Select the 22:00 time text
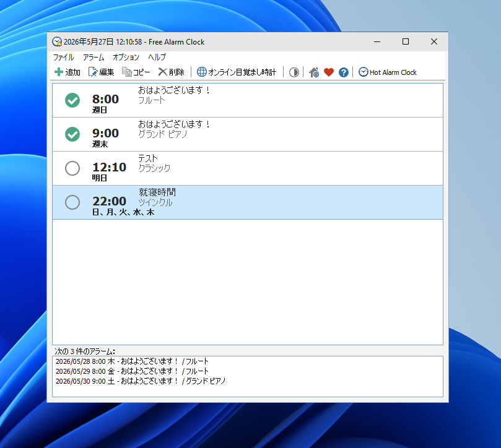This screenshot has height=448, width=501. coord(109,201)
